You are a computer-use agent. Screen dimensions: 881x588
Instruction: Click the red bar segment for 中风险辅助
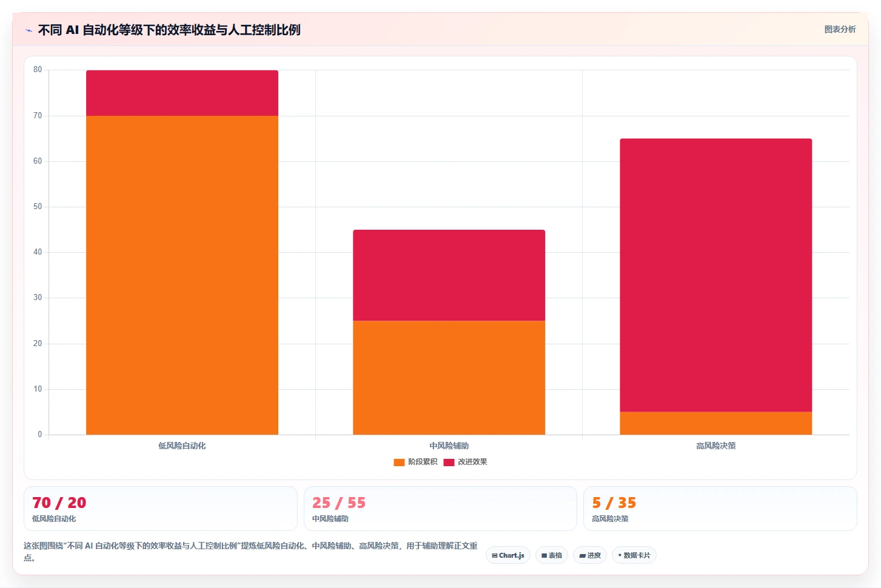(449, 275)
